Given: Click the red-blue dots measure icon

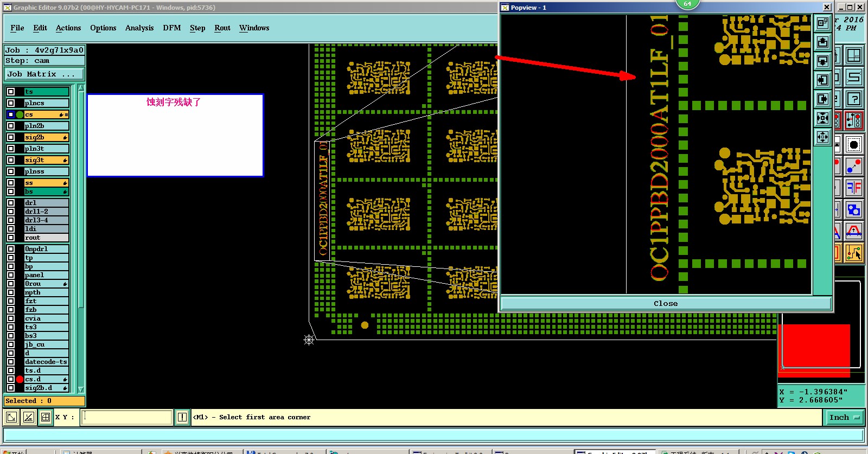Looking at the screenshot, I should [854, 166].
